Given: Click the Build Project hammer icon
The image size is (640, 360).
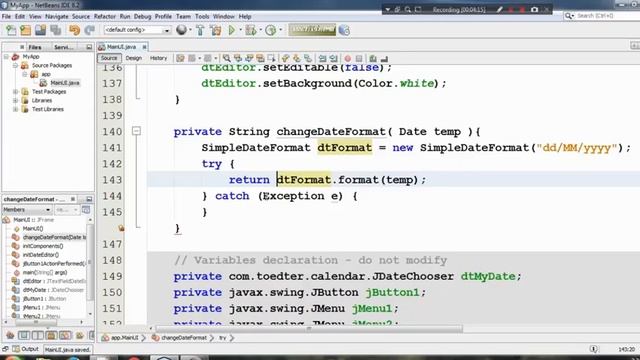Looking at the screenshot, I should 200,30.
